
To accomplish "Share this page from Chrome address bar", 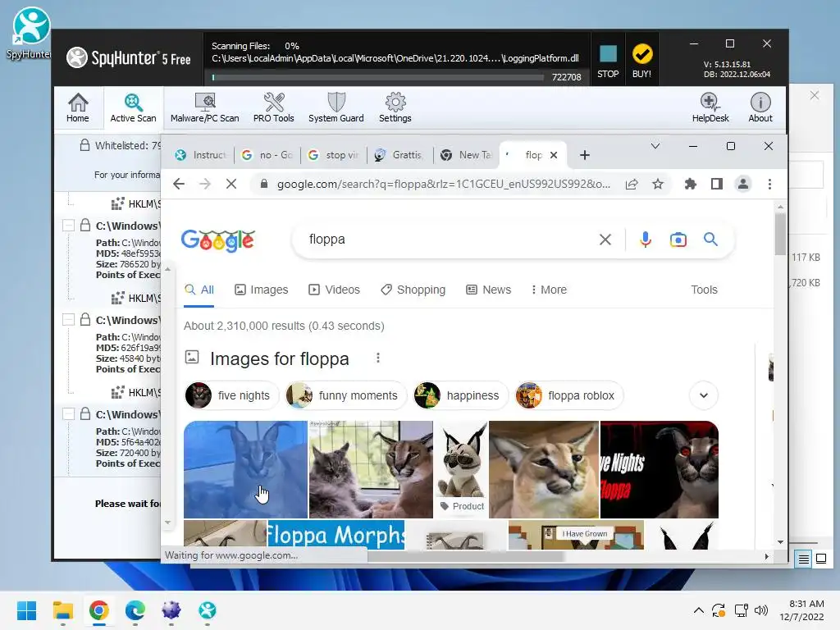I will pyautogui.click(x=632, y=185).
